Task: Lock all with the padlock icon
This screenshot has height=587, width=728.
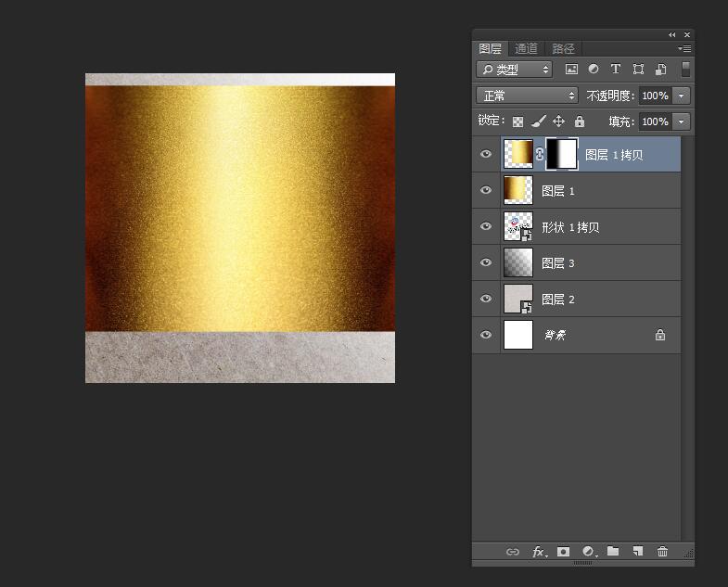Action: click(x=580, y=121)
